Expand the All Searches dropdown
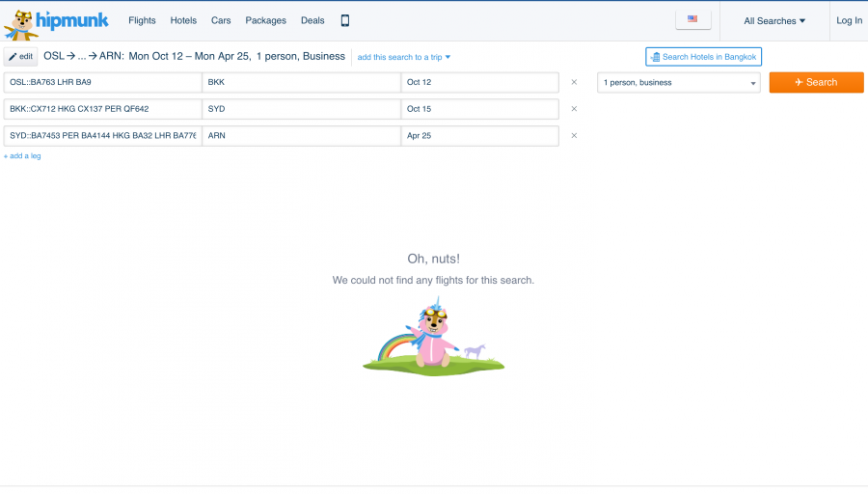This screenshot has width=868, height=494. tap(774, 20)
